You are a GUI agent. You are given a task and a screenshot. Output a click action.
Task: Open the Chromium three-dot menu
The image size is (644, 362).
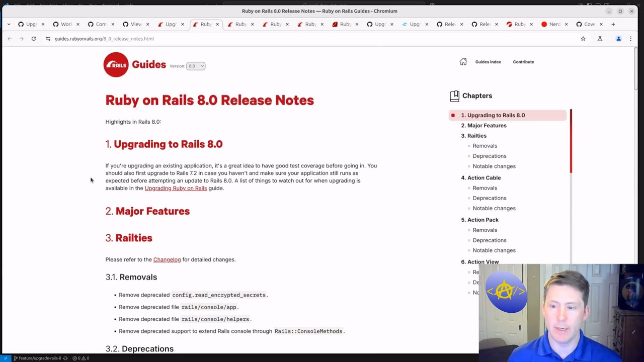point(630,39)
